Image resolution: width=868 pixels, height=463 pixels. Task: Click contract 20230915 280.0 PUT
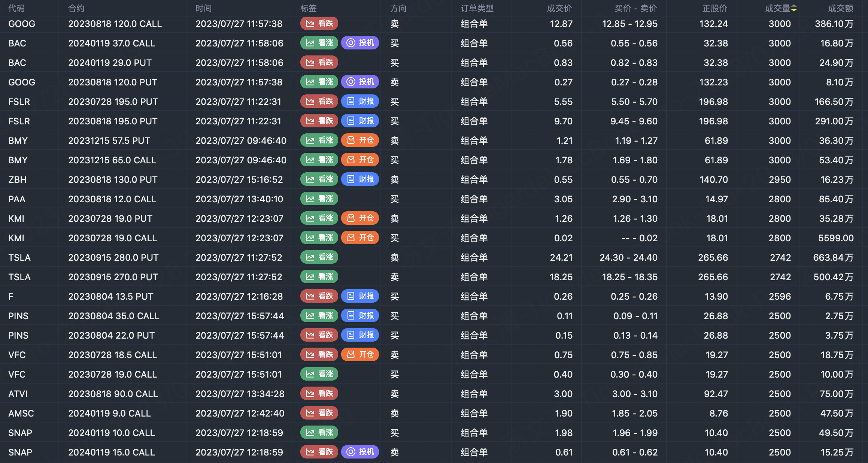(x=113, y=257)
